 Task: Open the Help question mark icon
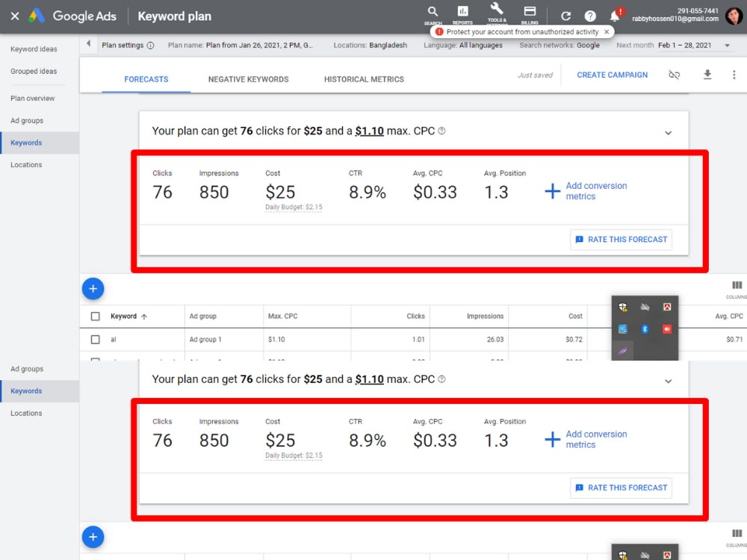click(590, 16)
